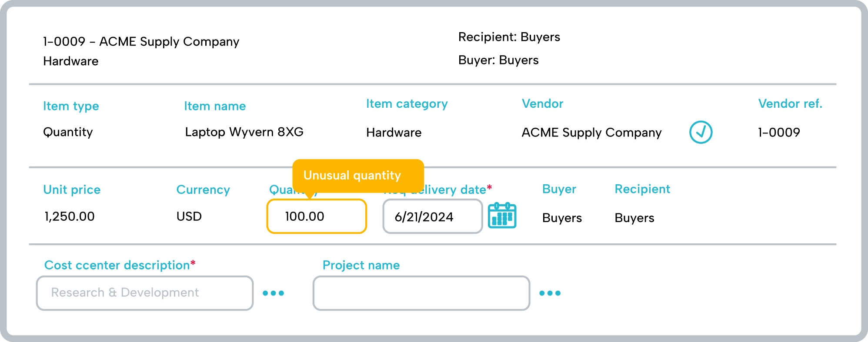Click the ACME Supply Company vendor value
Image resolution: width=868 pixels, height=342 pixels.
pos(591,133)
